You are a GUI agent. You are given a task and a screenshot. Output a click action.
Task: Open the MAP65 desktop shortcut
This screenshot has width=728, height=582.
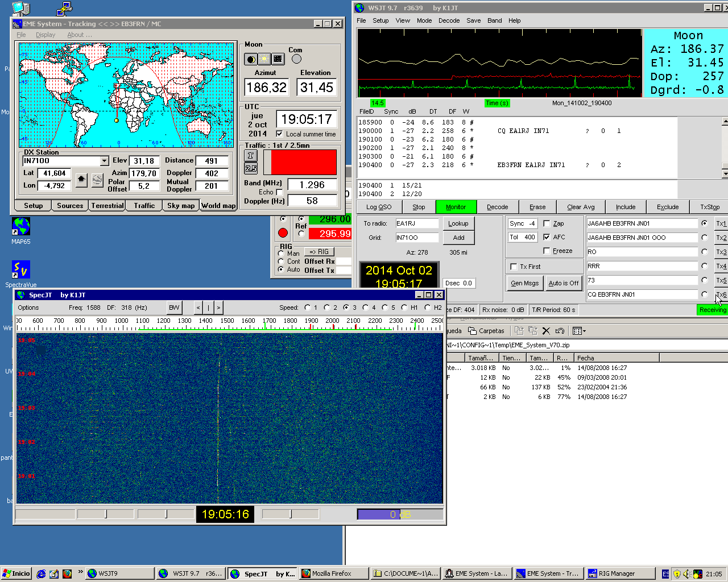(21, 226)
